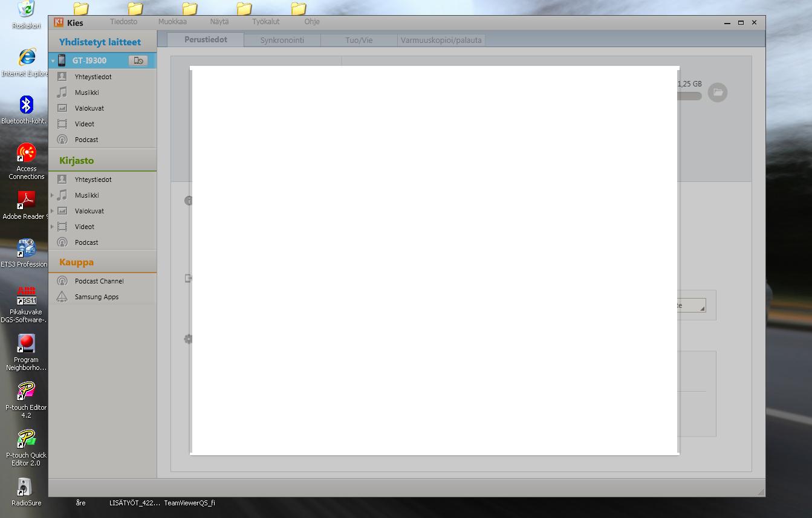
Task: Switch to the Varmuuskopioi/palauta tab
Action: click(441, 40)
